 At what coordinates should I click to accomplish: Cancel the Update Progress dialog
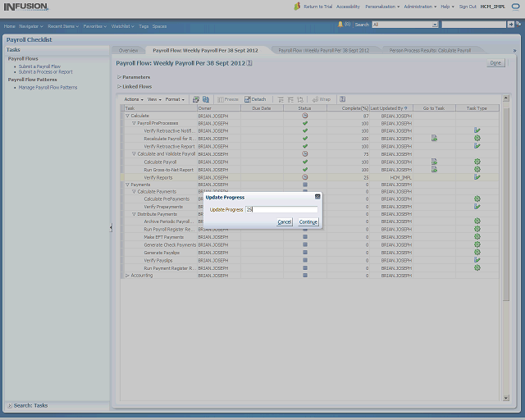pos(285,221)
